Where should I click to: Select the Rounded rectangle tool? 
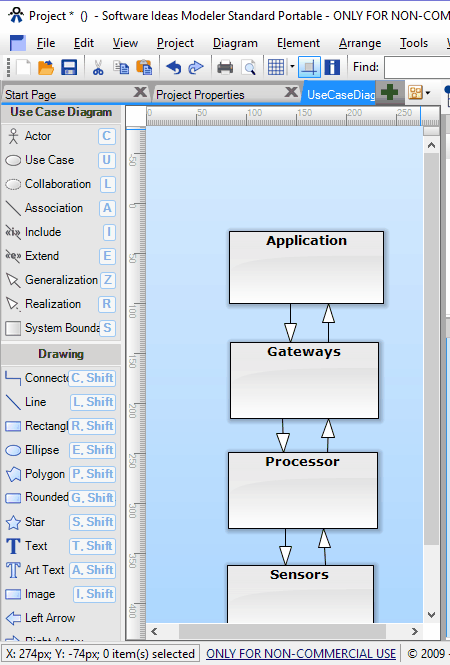60,497
